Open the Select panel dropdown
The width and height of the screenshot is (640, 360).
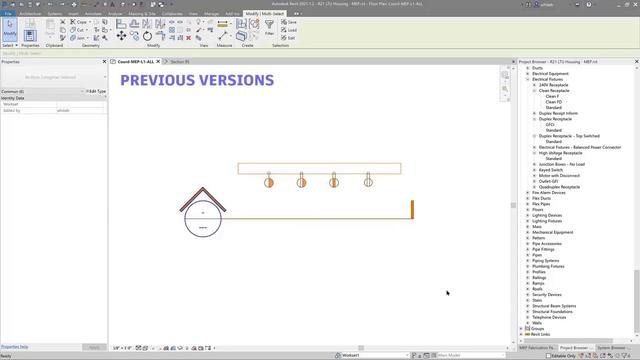point(10,45)
